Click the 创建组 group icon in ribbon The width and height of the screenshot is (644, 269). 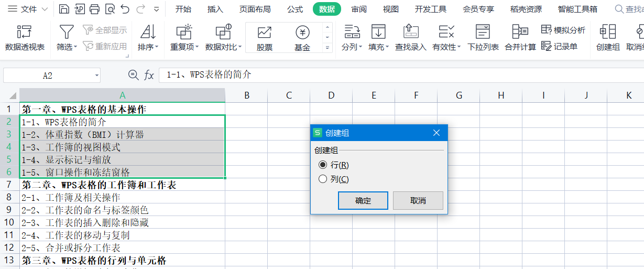click(x=608, y=33)
